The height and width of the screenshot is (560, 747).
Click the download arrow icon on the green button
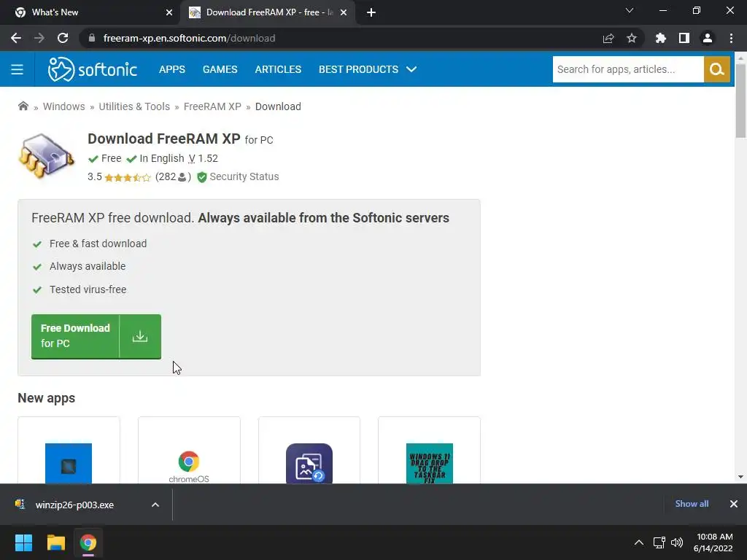pyautogui.click(x=139, y=336)
